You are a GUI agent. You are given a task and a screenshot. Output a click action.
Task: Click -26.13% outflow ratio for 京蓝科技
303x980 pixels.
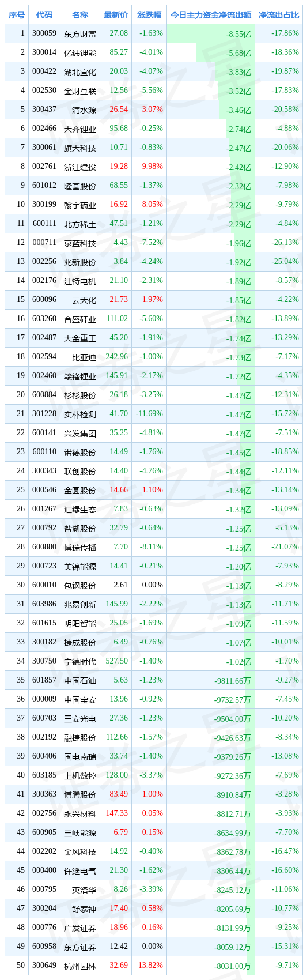tap(285, 243)
